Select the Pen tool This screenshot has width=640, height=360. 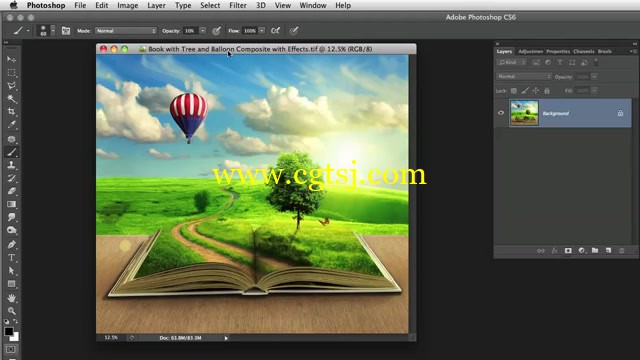coord(11,244)
